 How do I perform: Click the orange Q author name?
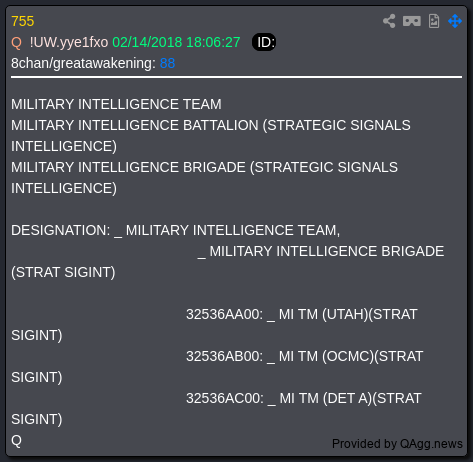click(x=16, y=43)
